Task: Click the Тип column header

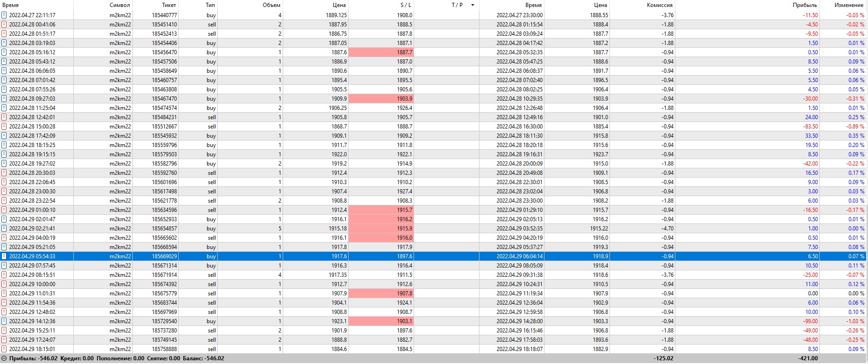Action: click(210, 5)
